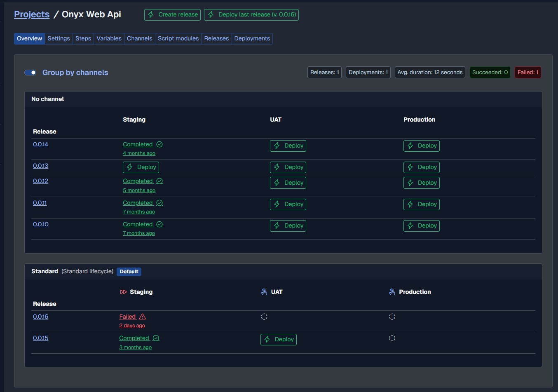Open the 3 months ago deployment link

click(135, 347)
